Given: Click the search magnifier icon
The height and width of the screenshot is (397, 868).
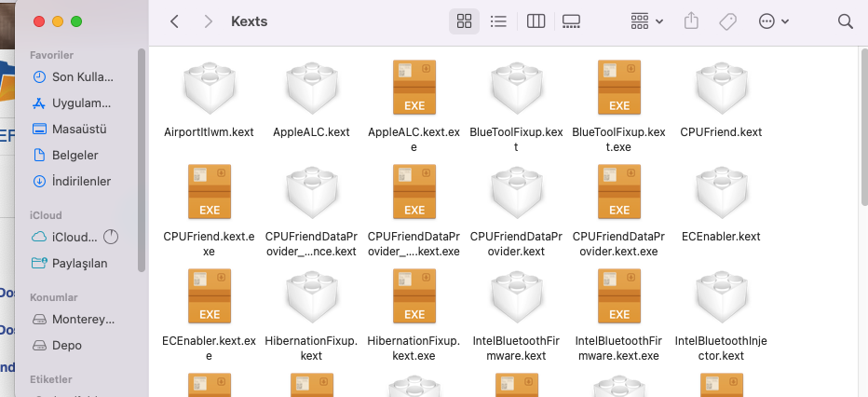Looking at the screenshot, I should pos(846,21).
